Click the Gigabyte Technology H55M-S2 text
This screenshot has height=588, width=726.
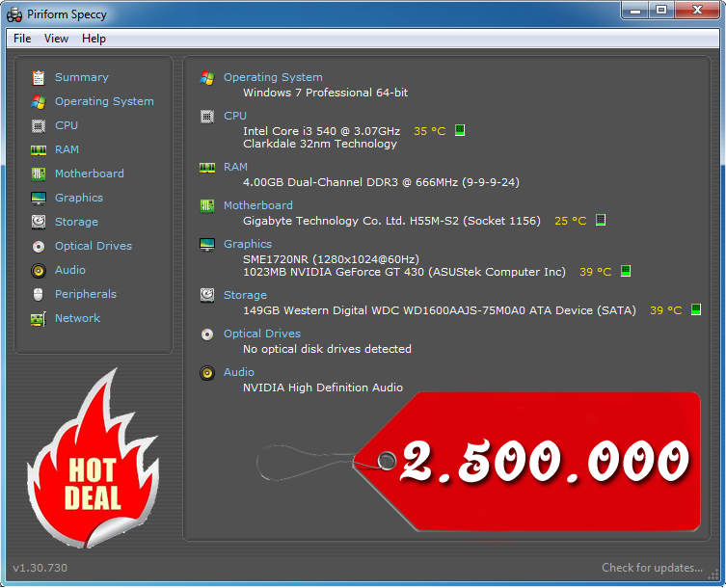pos(391,221)
